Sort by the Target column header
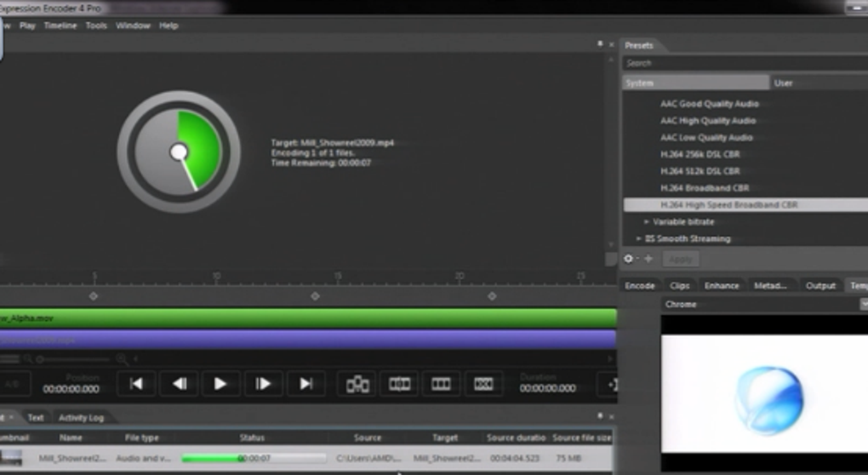Viewport: 868px width, 475px height. [x=445, y=438]
